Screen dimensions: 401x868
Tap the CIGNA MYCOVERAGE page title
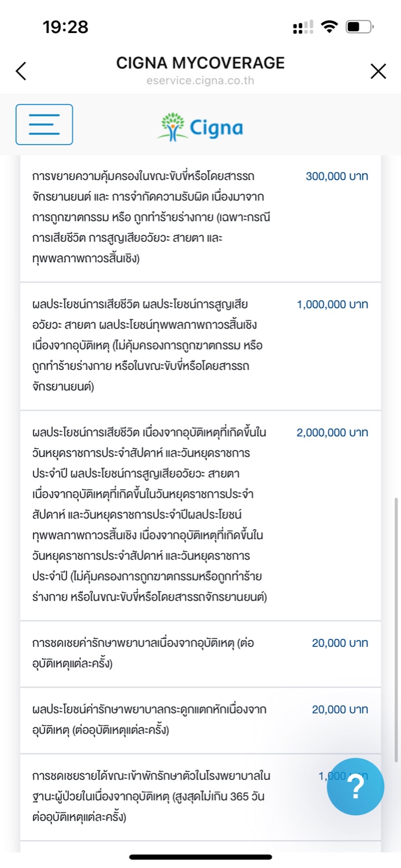200,62
